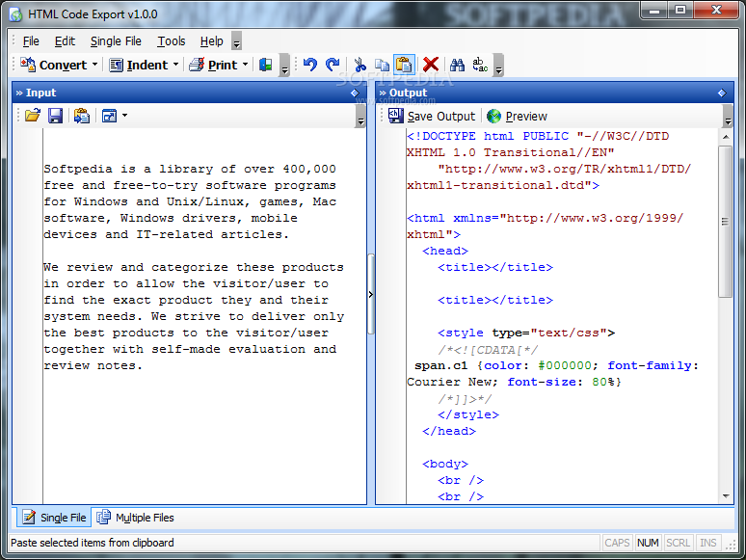
Task: Open Output panel toolbar overflow options
Action: 728,117
